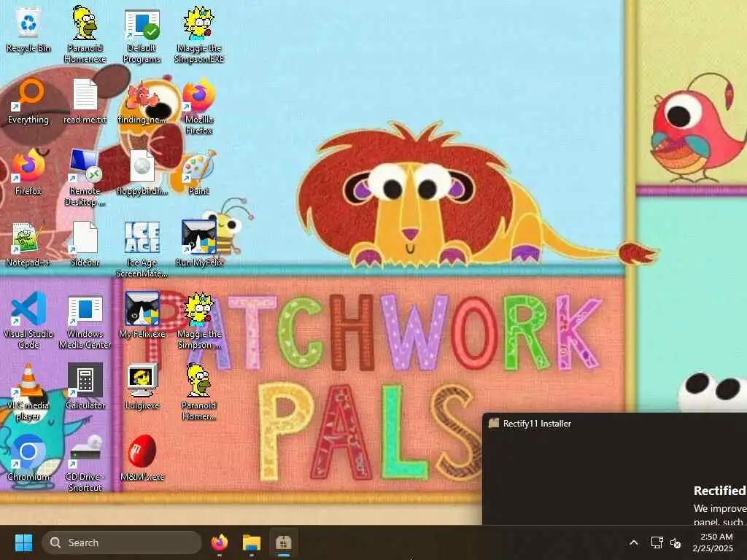The width and height of the screenshot is (747, 560).
Task: Open the Sidebar shortcut
Action: [85, 244]
